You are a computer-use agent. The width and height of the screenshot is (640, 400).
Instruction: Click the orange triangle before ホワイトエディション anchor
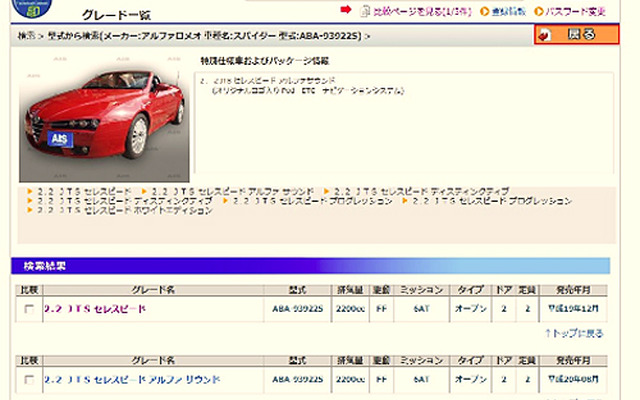pyautogui.click(x=29, y=210)
